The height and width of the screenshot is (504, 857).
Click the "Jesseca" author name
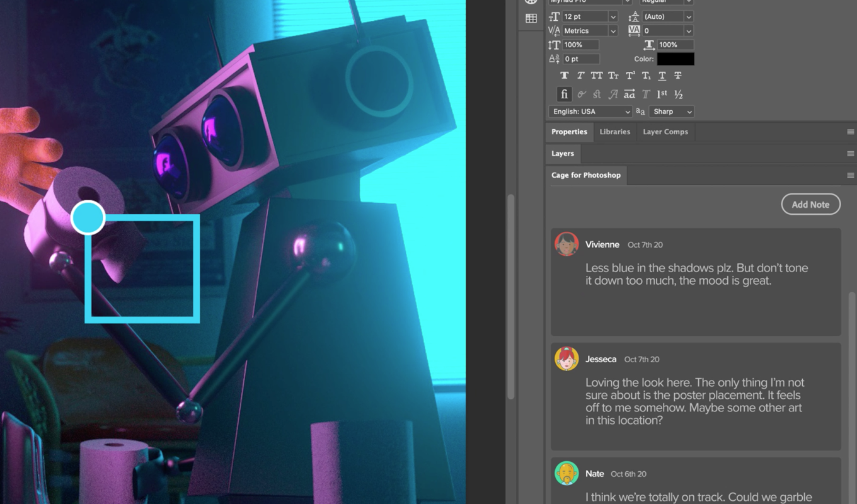click(x=601, y=359)
